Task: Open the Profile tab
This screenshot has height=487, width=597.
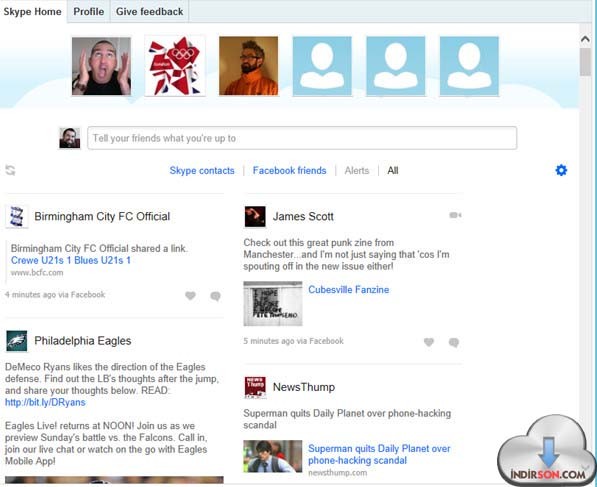Action: [x=89, y=11]
